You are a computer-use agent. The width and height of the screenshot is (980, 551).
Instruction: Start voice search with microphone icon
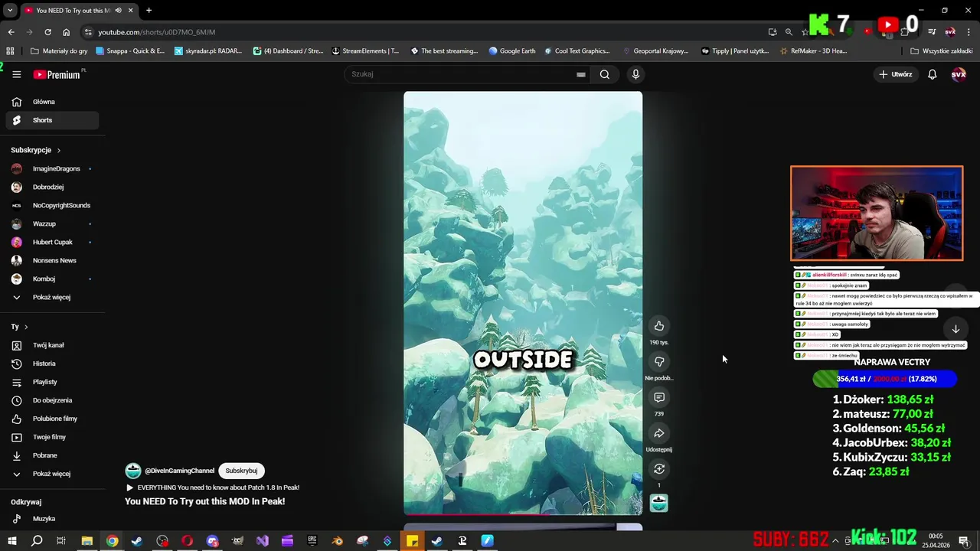click(x=635, y=74)
